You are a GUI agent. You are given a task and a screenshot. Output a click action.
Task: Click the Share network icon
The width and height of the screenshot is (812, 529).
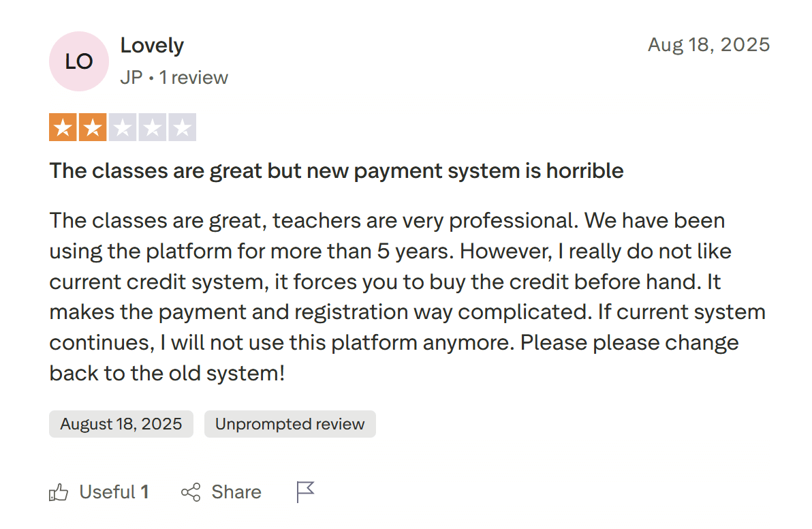[x=191, y=492]
